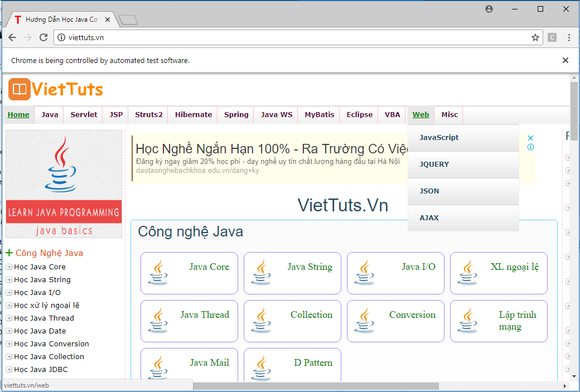This screenshot has width=580, height=392.
Task: Close the Hướng Dẫn Học Java tab
Action: tap(108, 20)
